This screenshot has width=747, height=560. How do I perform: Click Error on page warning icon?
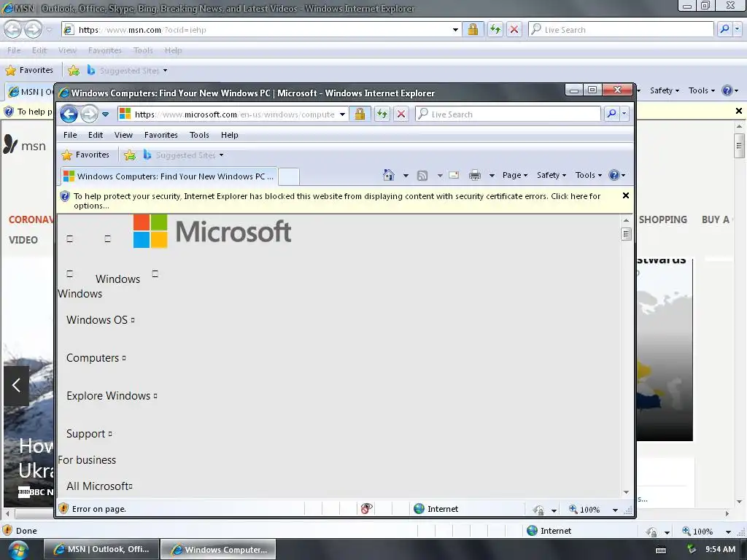point(63,508)
